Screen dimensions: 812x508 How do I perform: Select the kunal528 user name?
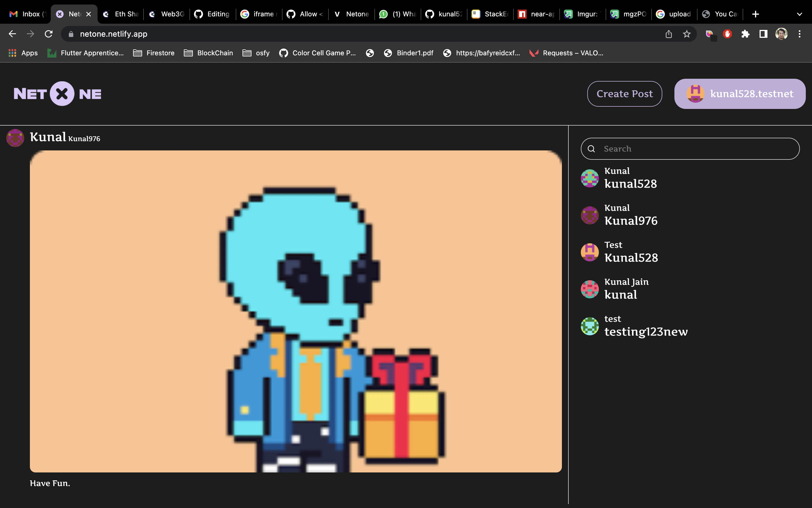630,184
